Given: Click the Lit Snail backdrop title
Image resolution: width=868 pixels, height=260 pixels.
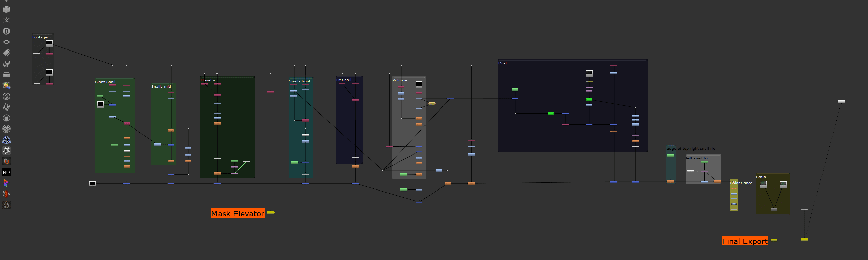Looking at the screenshot, I should click(343, 80).
